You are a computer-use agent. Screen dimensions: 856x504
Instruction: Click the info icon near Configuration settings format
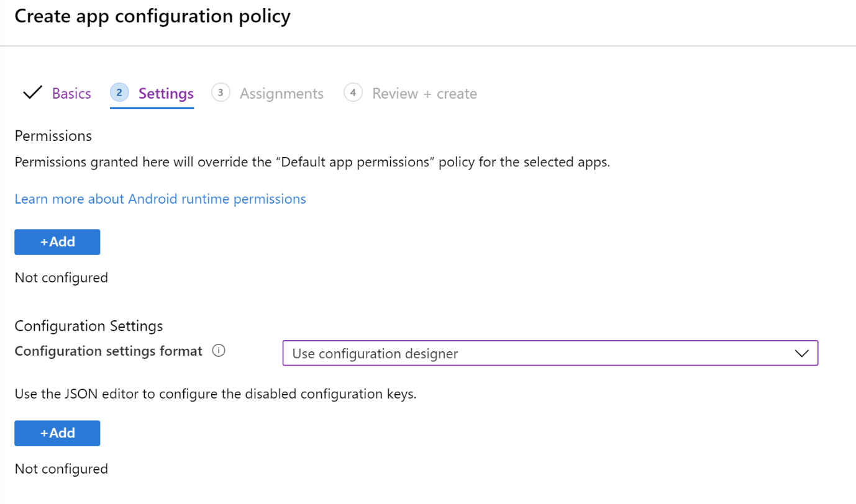tap(218, 351)
